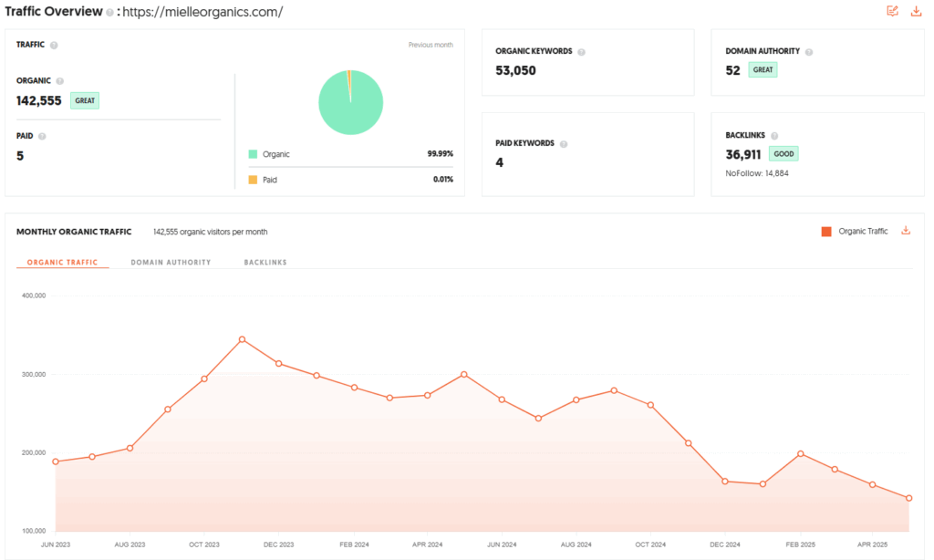Click the paid keywords value 4
Viewport: 934px width, 560px height.
(x=499, y=162)
